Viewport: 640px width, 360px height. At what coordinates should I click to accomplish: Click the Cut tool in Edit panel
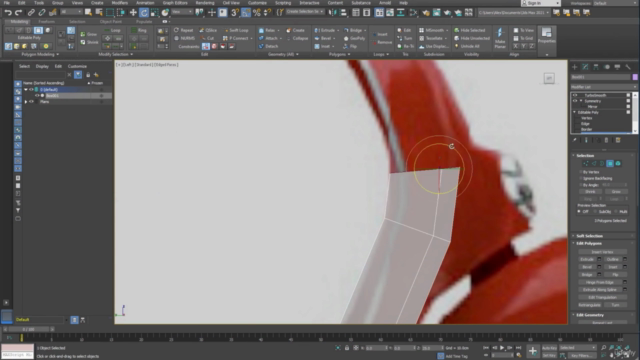tap(207, 38)
